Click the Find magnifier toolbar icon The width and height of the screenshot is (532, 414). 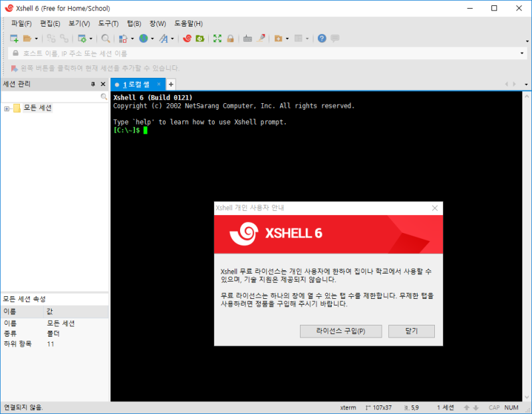106,39
